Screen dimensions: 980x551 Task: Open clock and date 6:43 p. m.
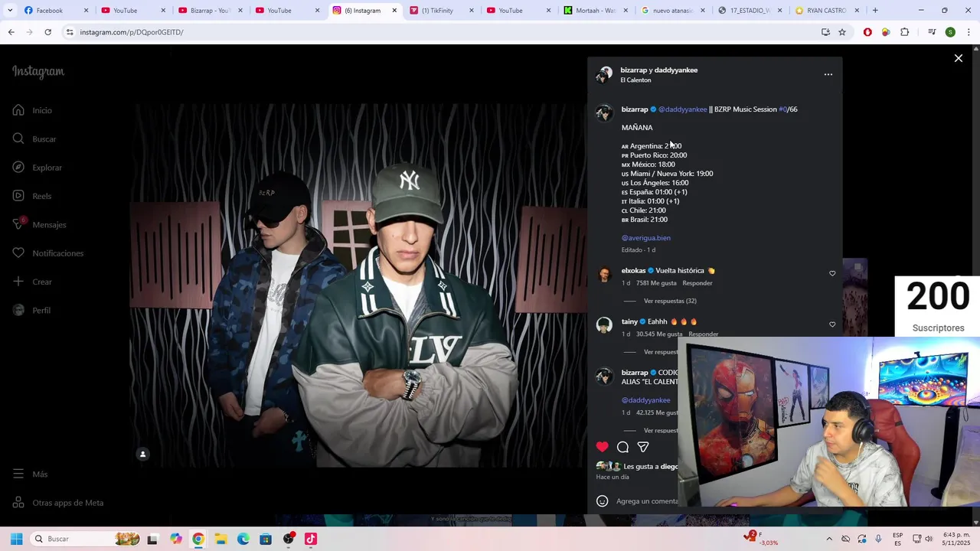955,539
